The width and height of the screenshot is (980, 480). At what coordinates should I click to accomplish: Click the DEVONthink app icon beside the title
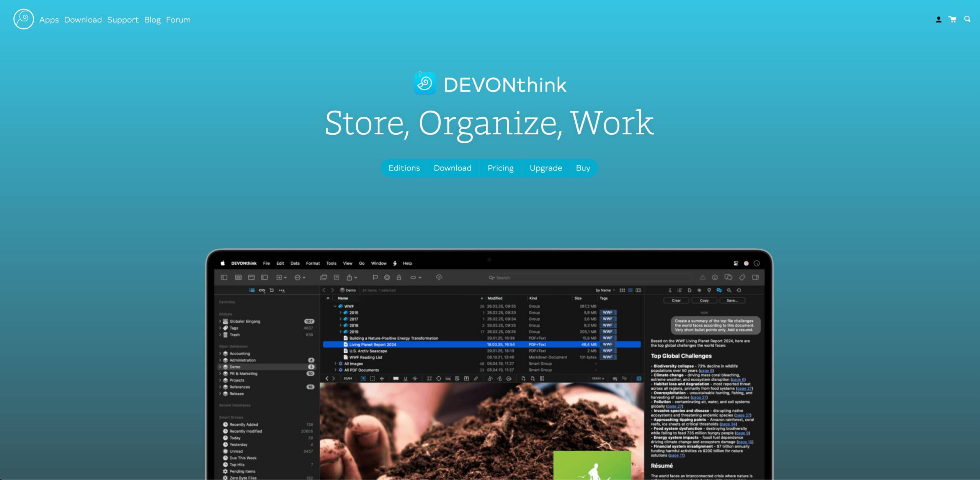[425, 83]
